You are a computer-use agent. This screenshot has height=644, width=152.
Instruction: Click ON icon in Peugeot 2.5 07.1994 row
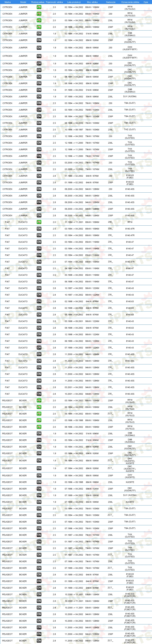(39, 522)
